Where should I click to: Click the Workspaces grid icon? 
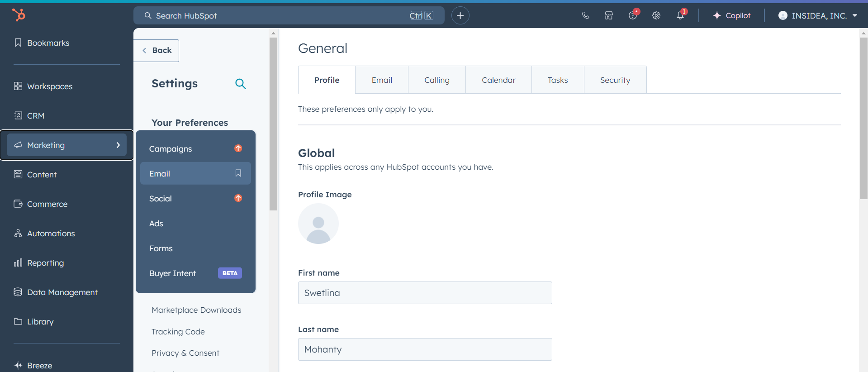[18, 86]
